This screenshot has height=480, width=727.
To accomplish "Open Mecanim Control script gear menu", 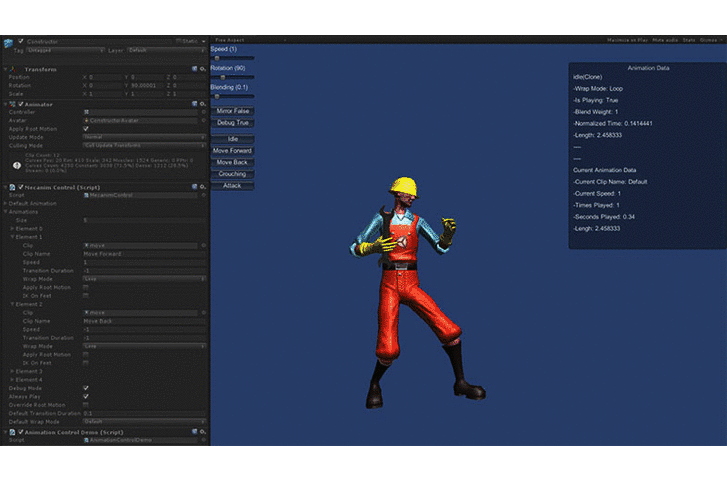I will pyautogui.click(x=203, y=187).
